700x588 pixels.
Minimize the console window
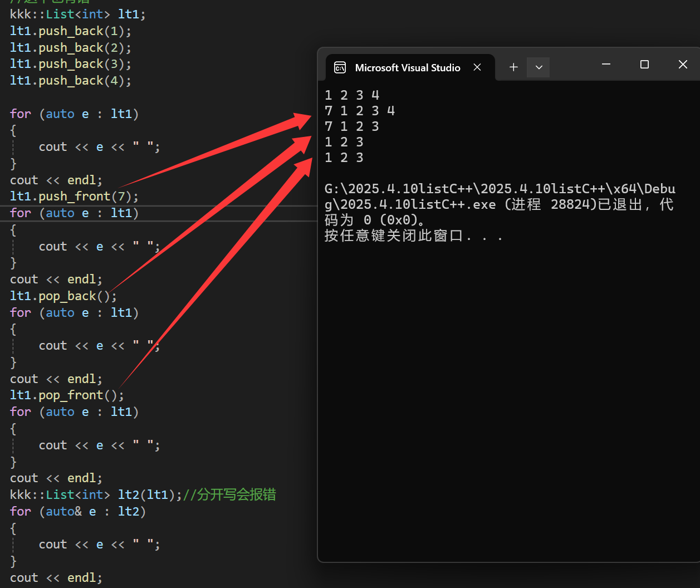606,65
